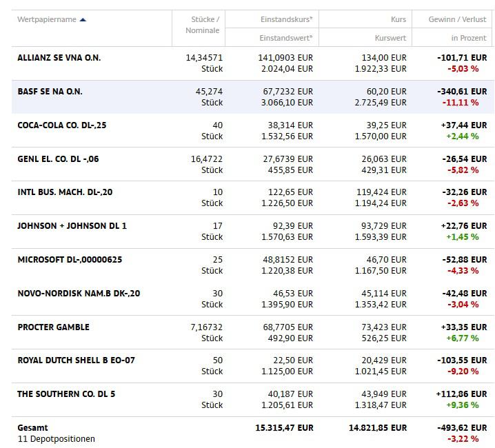
Task: Open GENL EL. CO. DL -,06 position
Action: (58, 159)
